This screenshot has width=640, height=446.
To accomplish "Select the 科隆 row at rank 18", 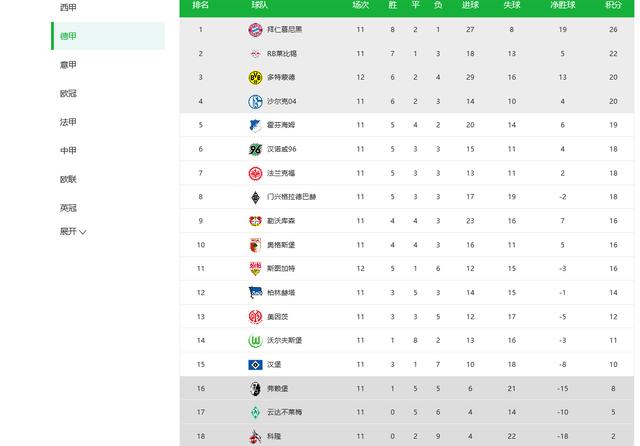I will click(x=407, y=436).
